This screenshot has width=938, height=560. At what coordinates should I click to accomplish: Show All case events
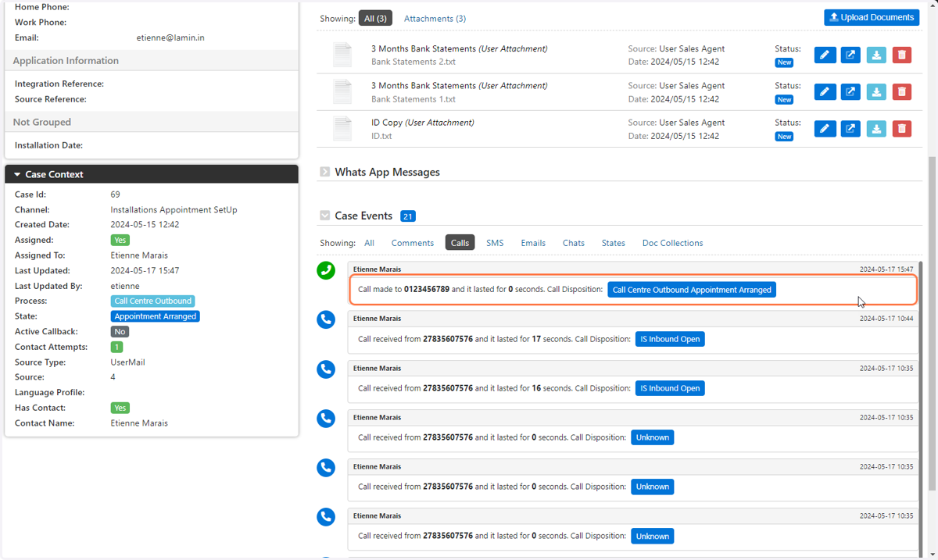pyautogui.click(x=369, y=243)
